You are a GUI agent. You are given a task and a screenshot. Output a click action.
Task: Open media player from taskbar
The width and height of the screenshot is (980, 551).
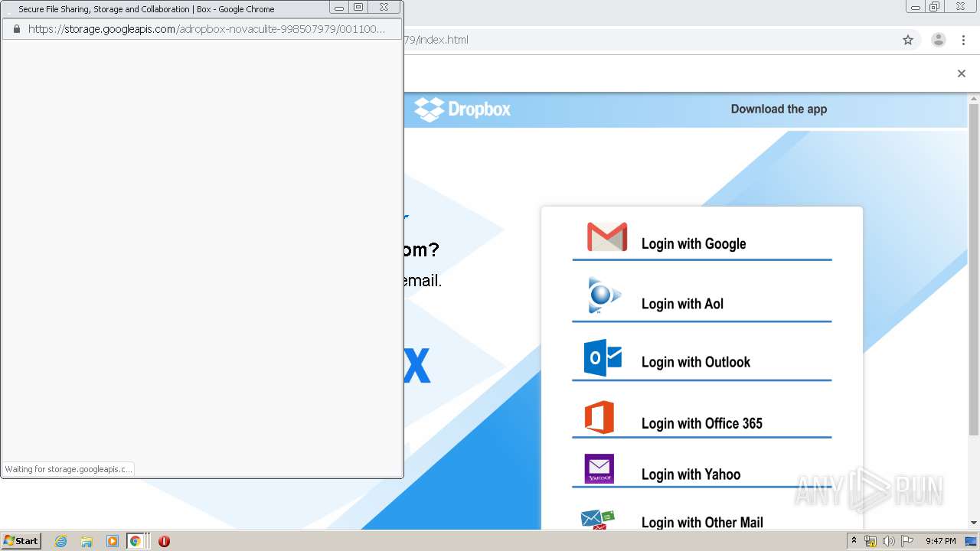[x=112, y=541]
